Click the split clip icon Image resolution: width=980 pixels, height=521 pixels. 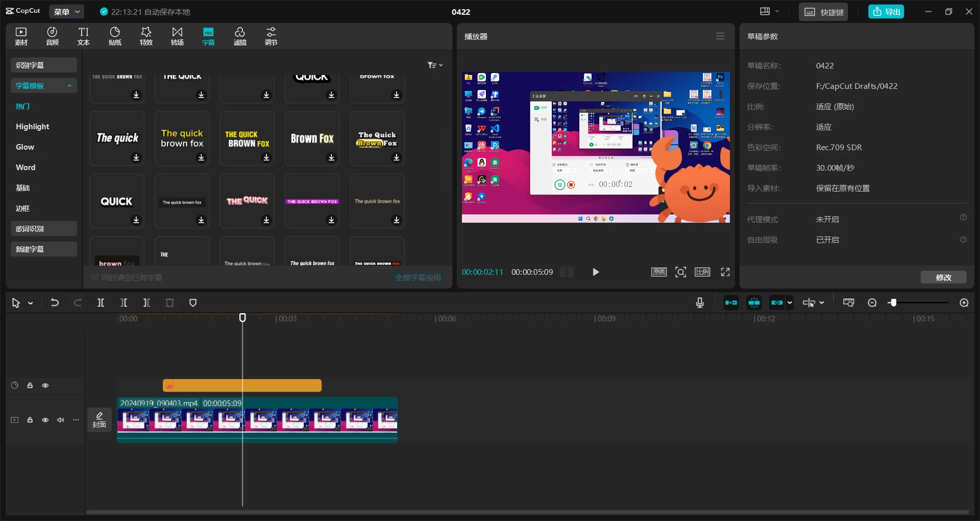point(101,303)
